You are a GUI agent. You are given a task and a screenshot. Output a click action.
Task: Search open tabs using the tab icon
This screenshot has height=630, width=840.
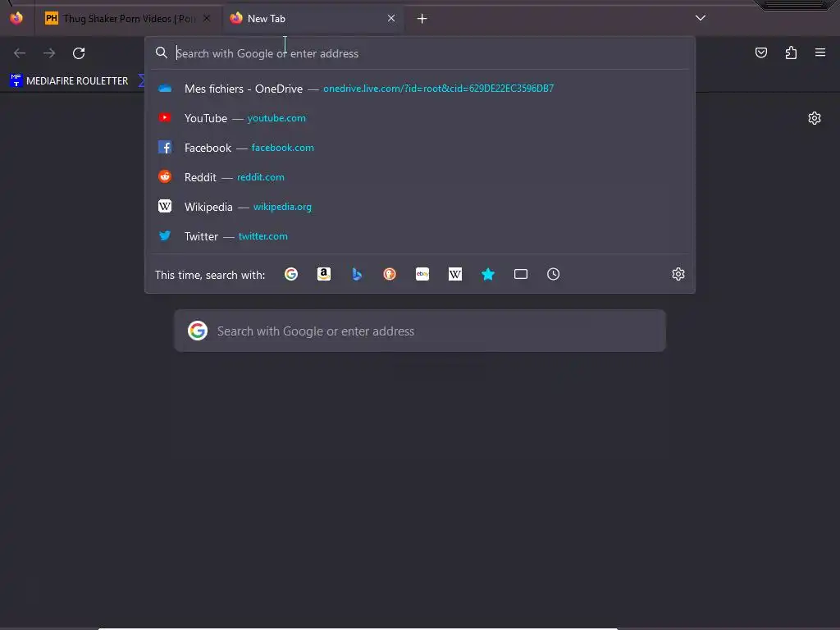click(521, 274)
